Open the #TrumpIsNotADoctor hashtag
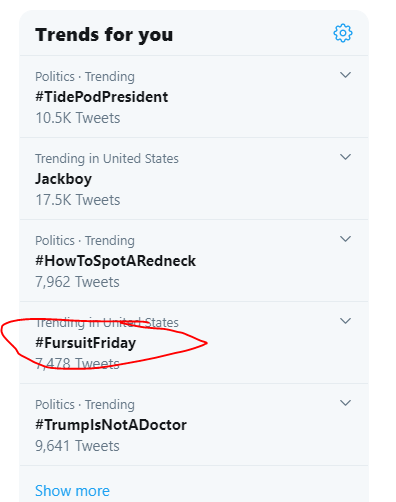The height and width of the screenshot is (502, 396). pos(111,425)
